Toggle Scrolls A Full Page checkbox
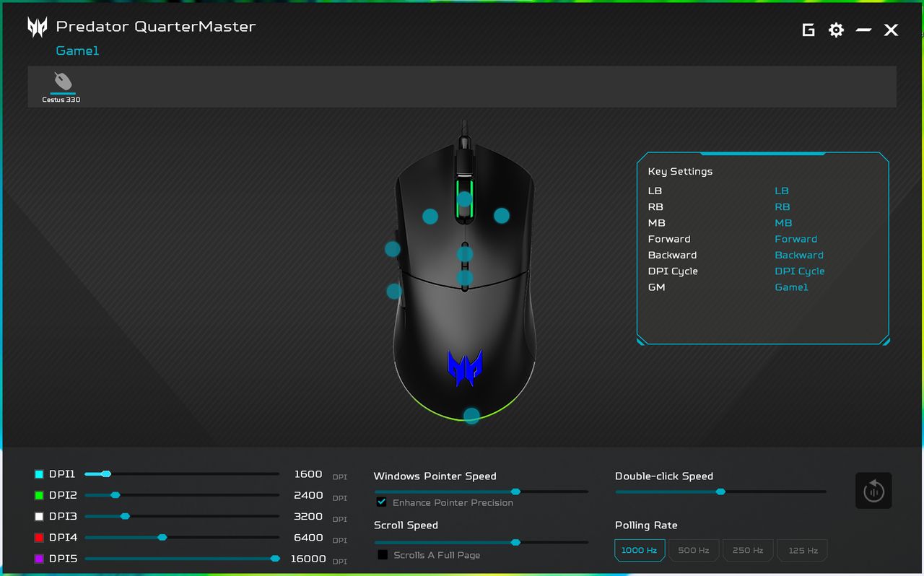 click(x=383, y=554)
